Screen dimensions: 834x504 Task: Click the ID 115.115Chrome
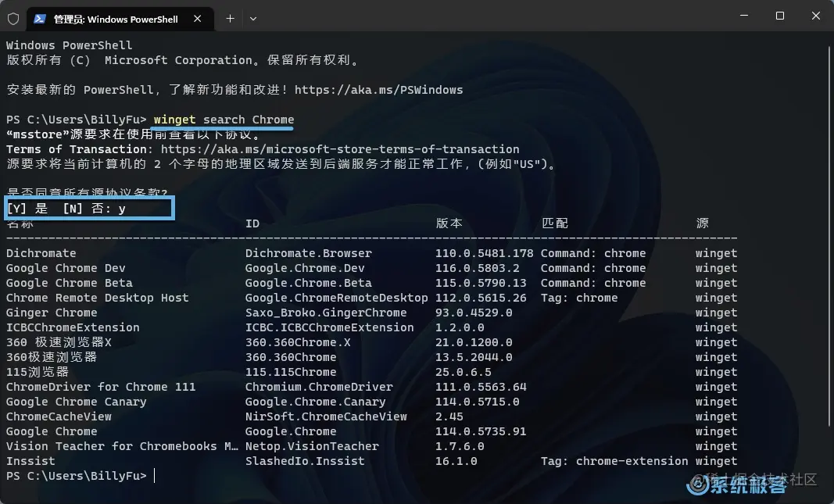point(291,372)
